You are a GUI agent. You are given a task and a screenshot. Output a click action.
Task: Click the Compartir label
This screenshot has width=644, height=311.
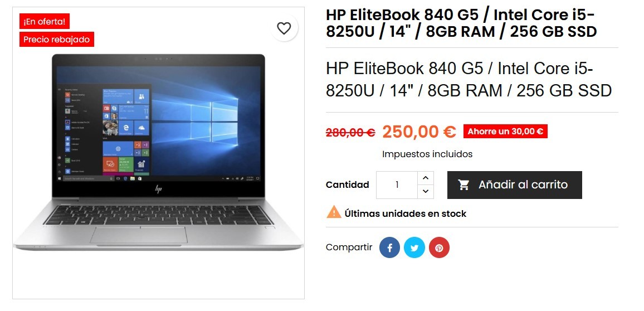point(349,247)
